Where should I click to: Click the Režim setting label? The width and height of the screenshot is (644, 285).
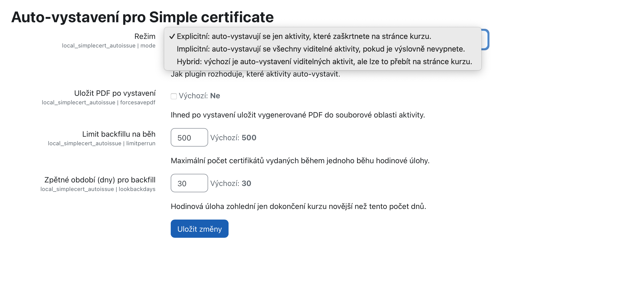coord(145,36)
